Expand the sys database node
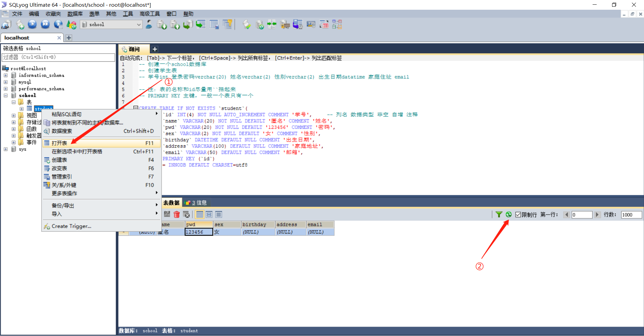The height and width of the screenshot is (336, 644). (6, 149)
